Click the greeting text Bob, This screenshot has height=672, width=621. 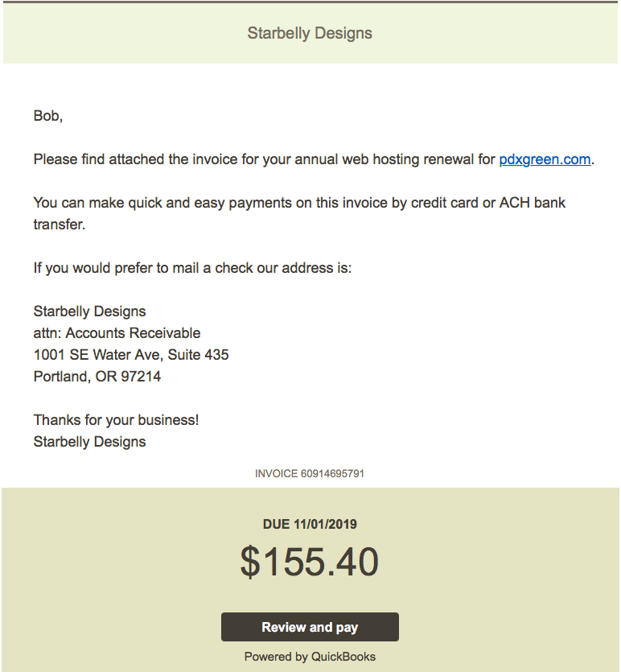pos(48,116)
